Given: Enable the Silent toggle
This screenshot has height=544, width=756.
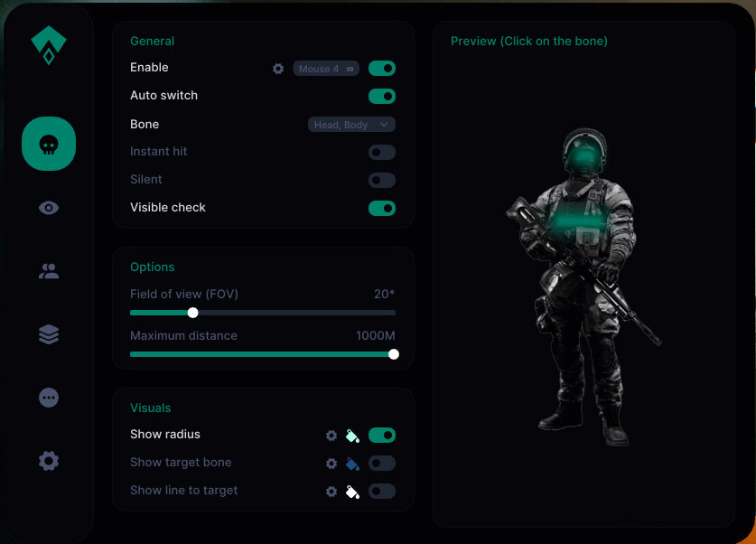Looking at the screenshot, I should coord(381,180).
